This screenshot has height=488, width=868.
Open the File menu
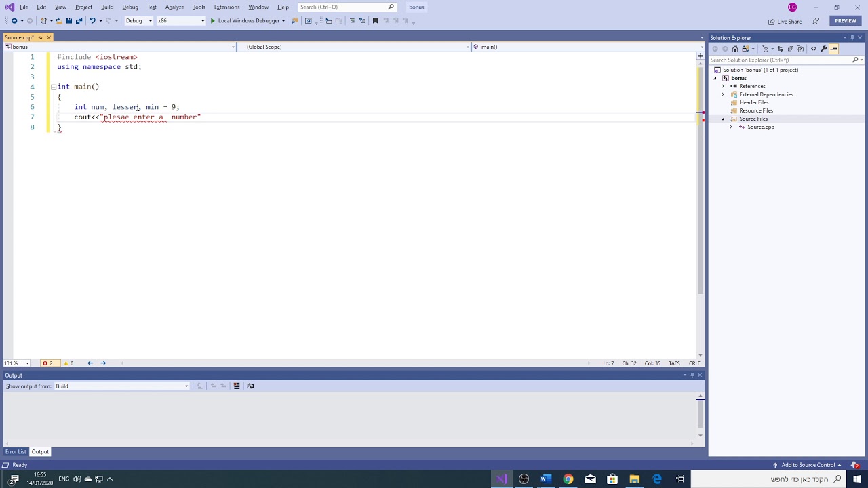24,7
